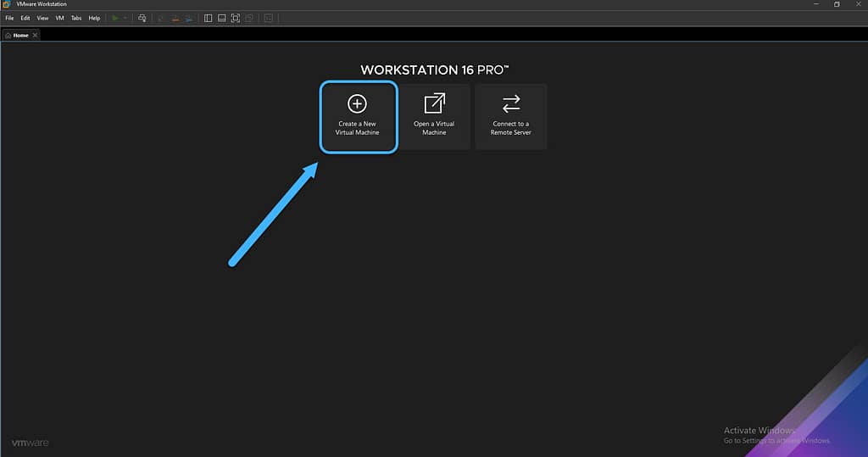868x457 pixels.
Task: Click the Unity mode toolbar icon
Action: pos(249,19)
